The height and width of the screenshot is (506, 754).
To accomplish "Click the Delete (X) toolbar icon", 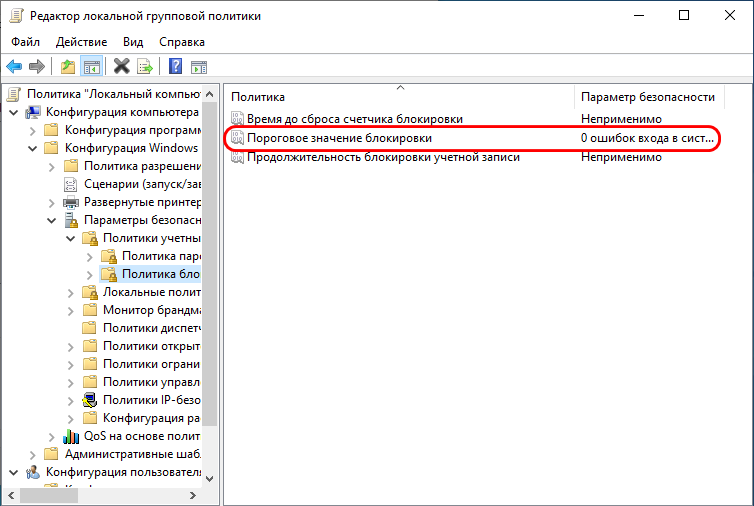I will coord(122,67).
